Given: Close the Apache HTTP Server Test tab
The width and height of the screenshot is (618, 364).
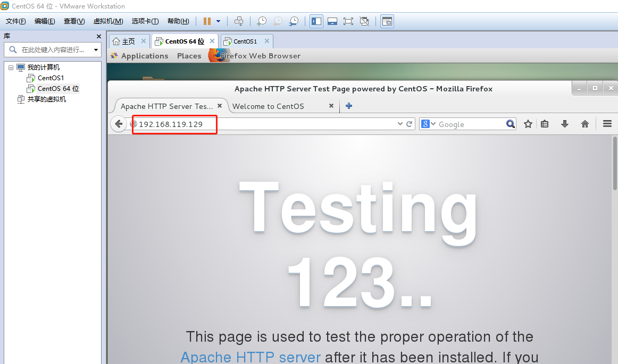Looking at the screenshot, I should [x=220, y=106].
